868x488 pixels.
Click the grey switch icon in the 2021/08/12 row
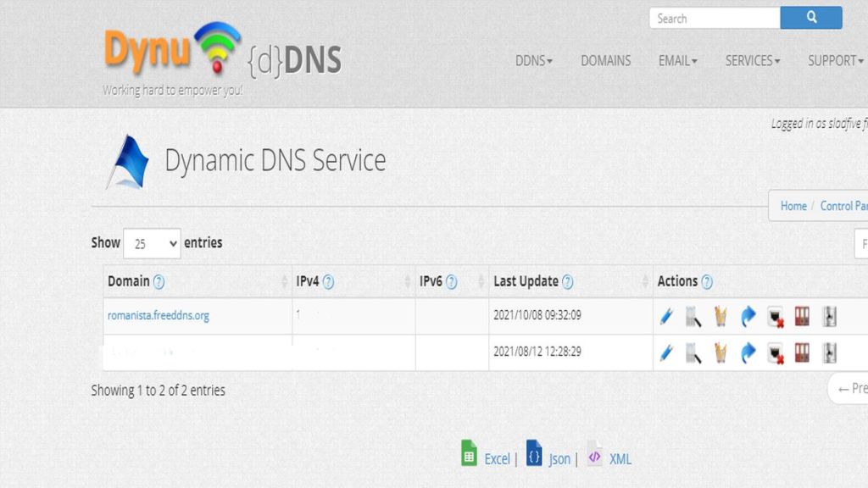pyautogui.click(x=829, y=353)
